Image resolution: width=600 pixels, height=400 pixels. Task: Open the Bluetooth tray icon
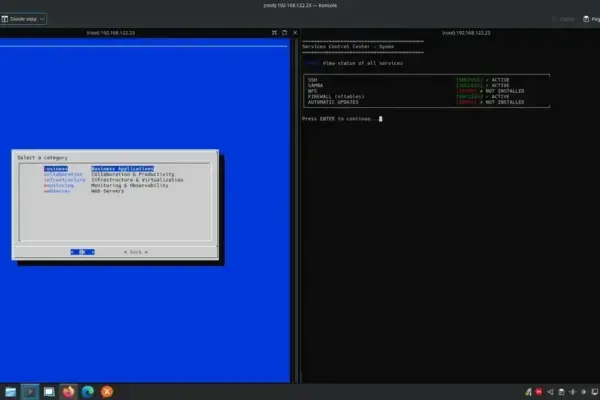click(x=572, y=392)
